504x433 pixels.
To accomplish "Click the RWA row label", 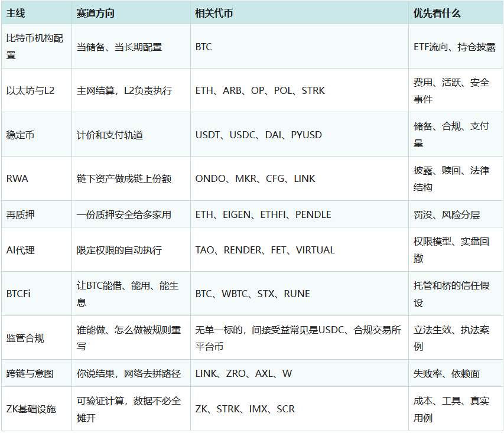I will pyautogui.click(x=37, y=178).
